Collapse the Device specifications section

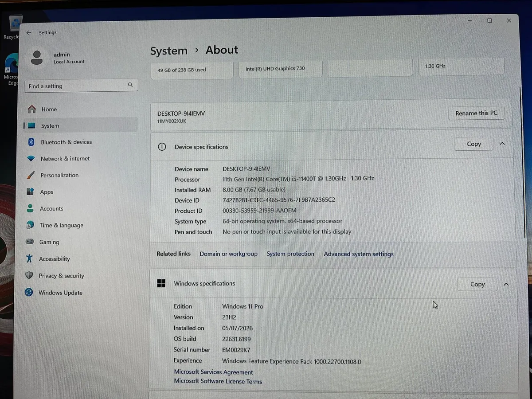click(502, 144)
